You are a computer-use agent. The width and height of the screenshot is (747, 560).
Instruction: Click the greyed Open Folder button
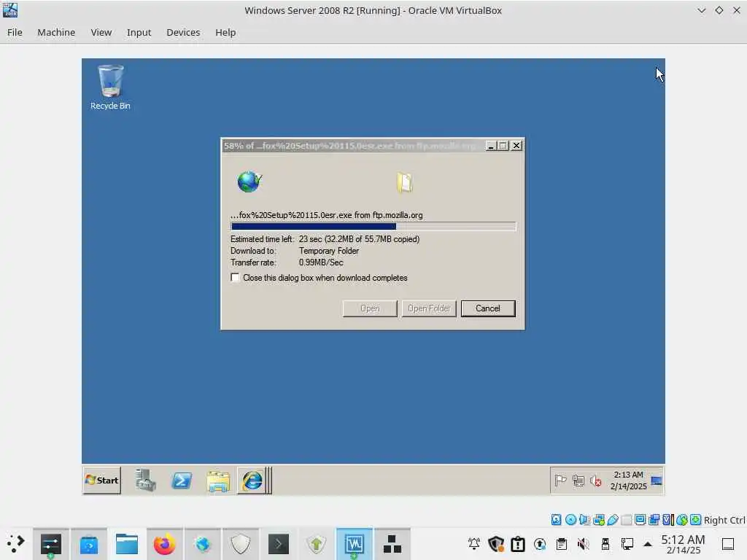[x=429, y=308]
